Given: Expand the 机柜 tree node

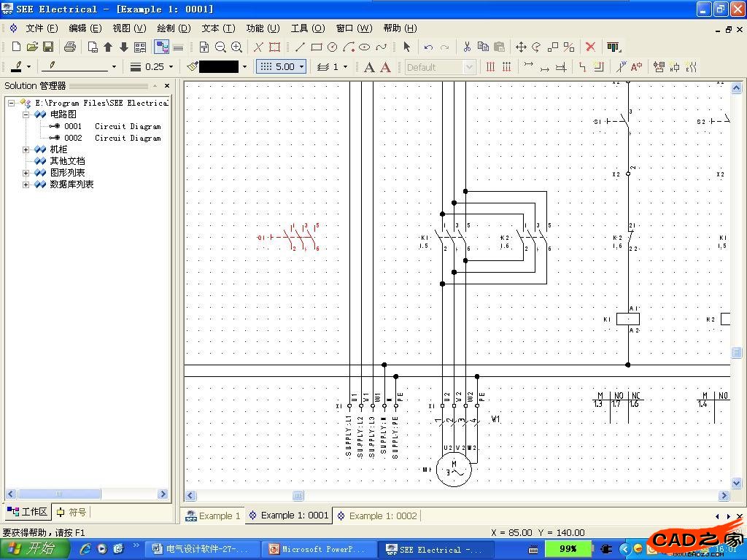Looking at the screenshot, I should [26, 149].
